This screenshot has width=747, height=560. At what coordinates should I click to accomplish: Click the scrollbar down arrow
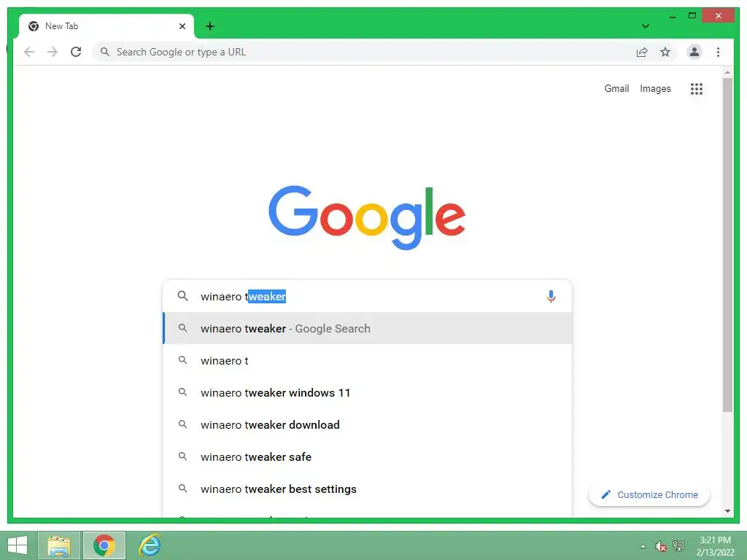727,511
